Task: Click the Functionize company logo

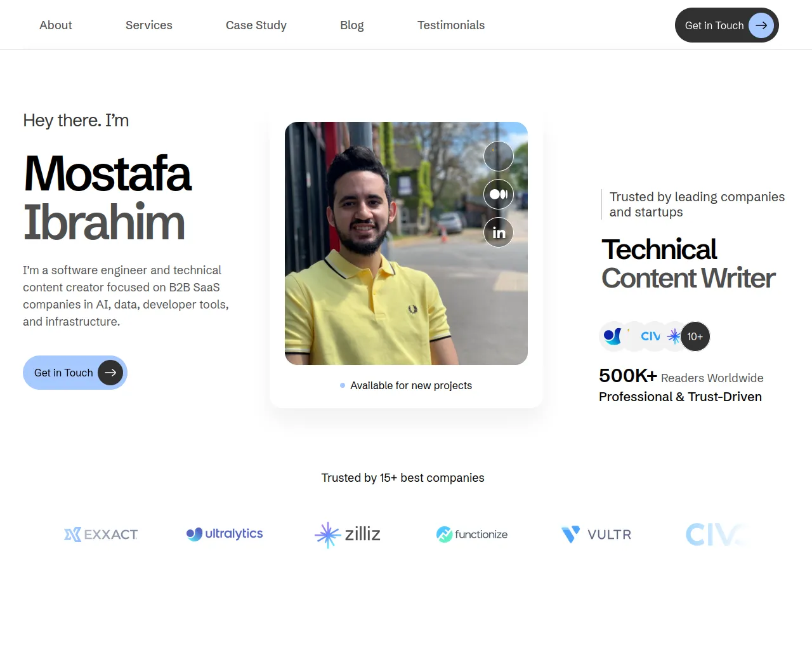Action: coord(472,534)
